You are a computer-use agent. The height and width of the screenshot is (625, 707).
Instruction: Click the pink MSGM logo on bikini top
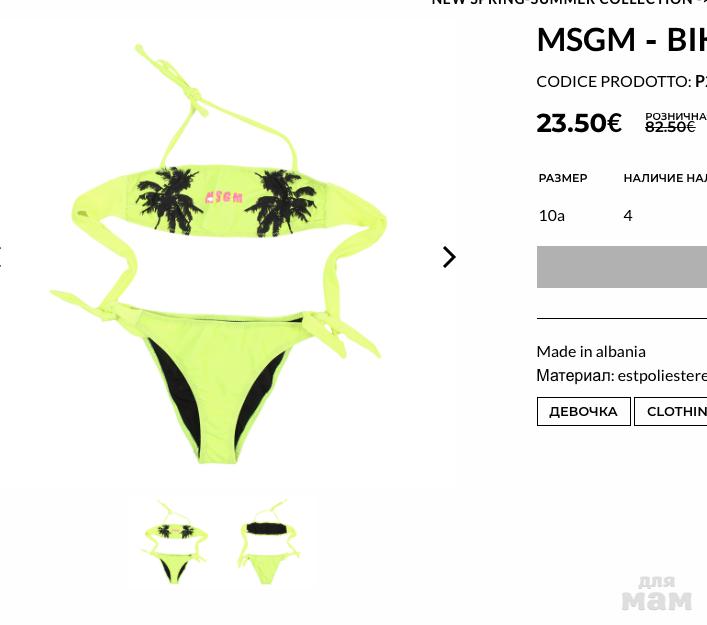224,197
